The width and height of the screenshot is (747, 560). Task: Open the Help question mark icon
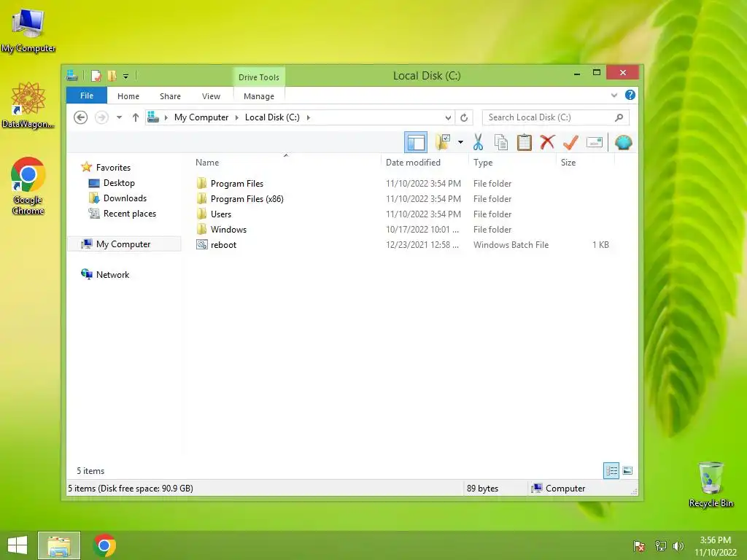coord(630,95)
